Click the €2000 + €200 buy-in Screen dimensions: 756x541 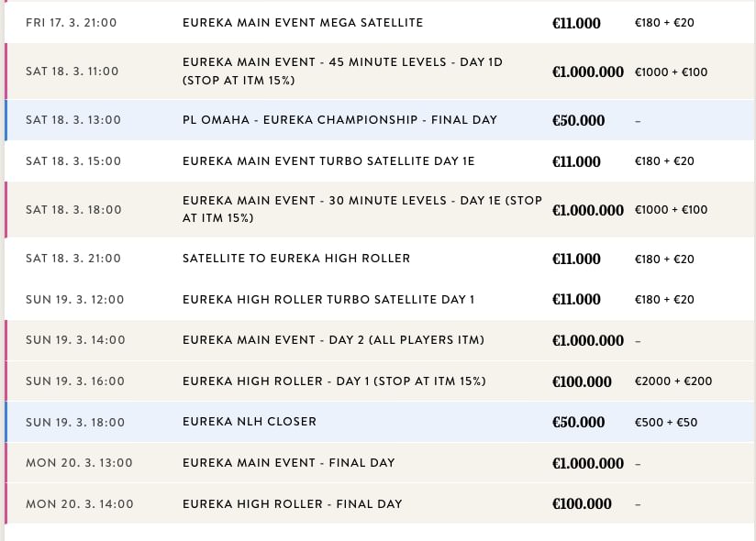(673, 381)
